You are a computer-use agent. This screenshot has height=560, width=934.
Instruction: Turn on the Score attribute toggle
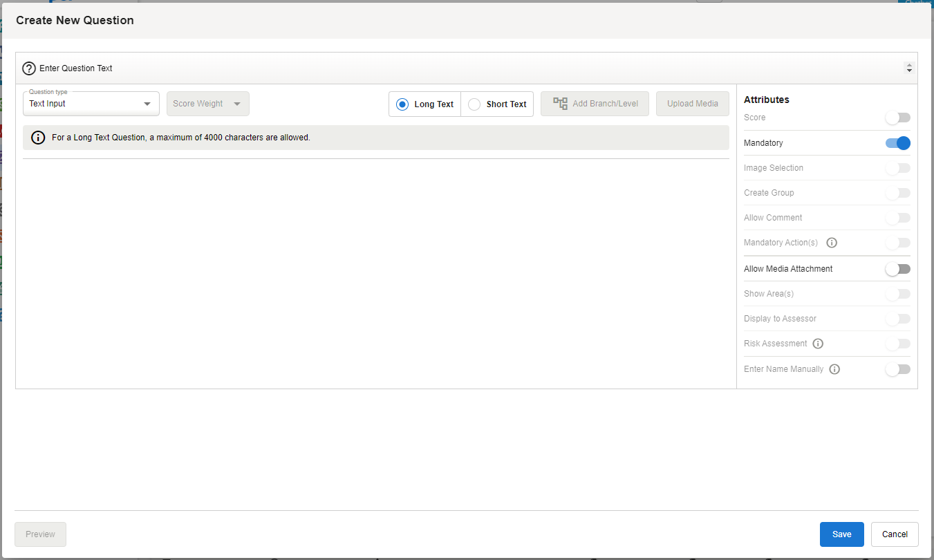point(898,118)
